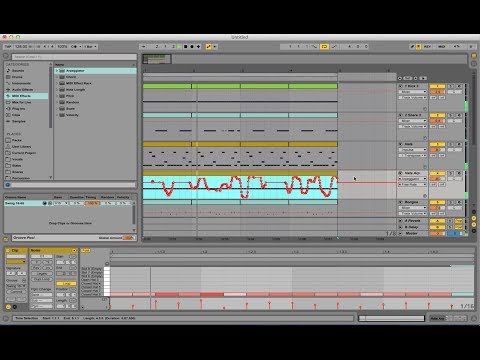Click the browser search field
This screenshot has height=360, width=480.
coord(74,57)
